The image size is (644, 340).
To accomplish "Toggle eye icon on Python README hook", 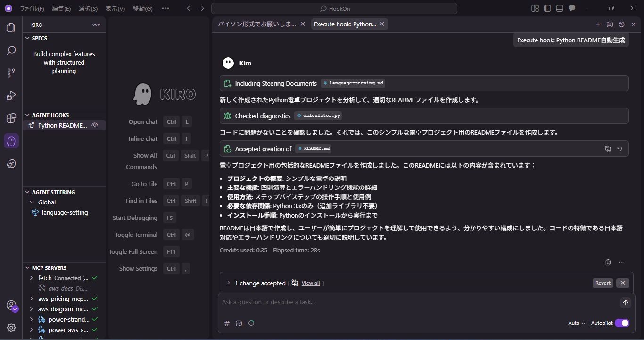I will [x=95, y=125].
